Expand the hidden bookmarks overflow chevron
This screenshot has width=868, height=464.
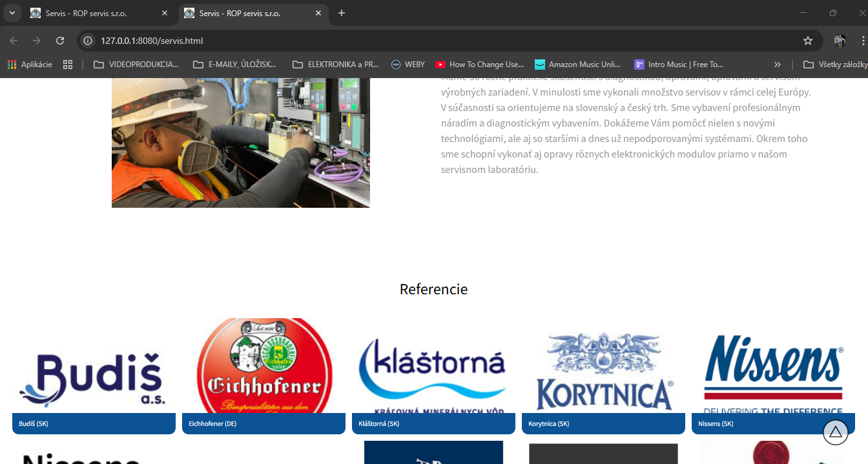778,65
